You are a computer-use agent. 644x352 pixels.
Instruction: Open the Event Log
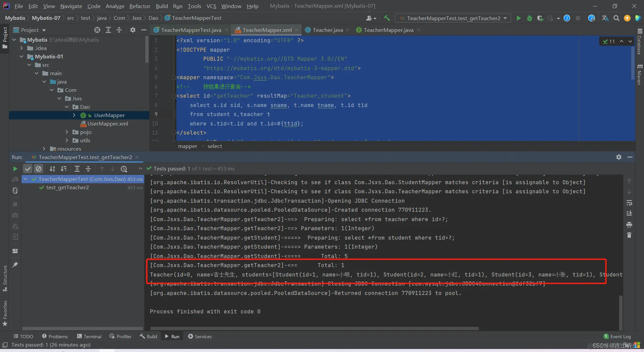[617, 336]
